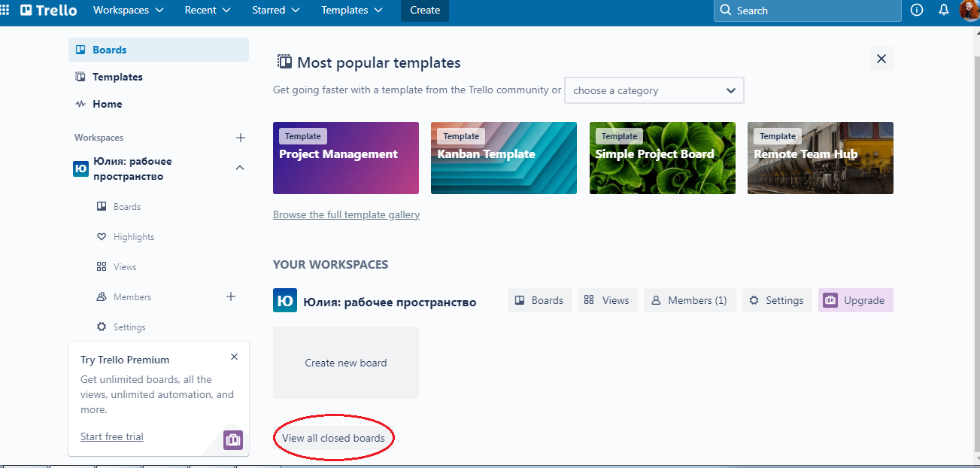Open the Kanban Template card

pyautogui.click(x=504, y=158)
